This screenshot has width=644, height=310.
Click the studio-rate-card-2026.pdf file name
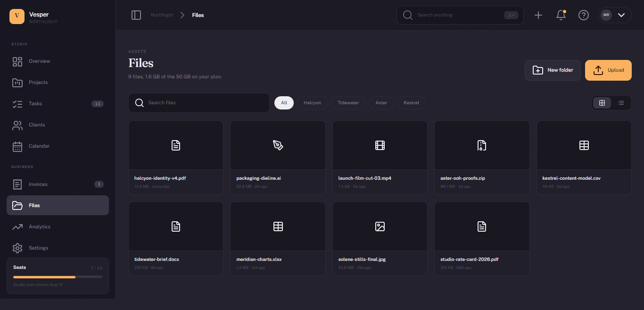[470, 260]
